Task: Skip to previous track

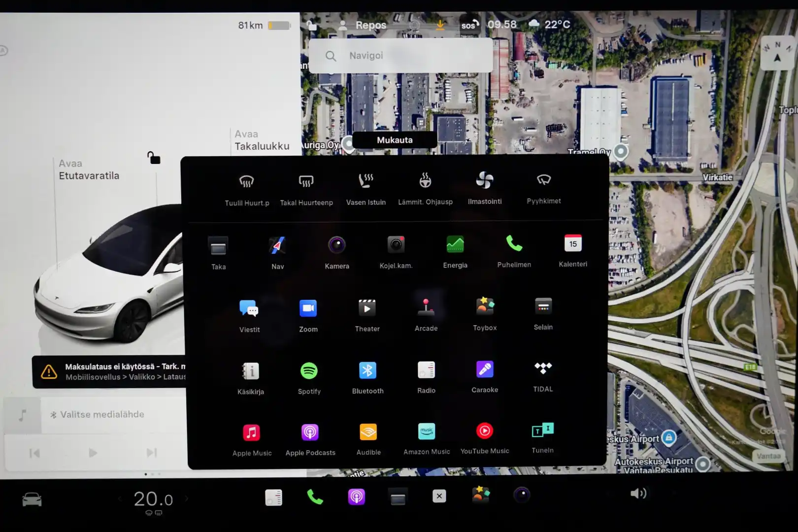Action: [34, 453]
